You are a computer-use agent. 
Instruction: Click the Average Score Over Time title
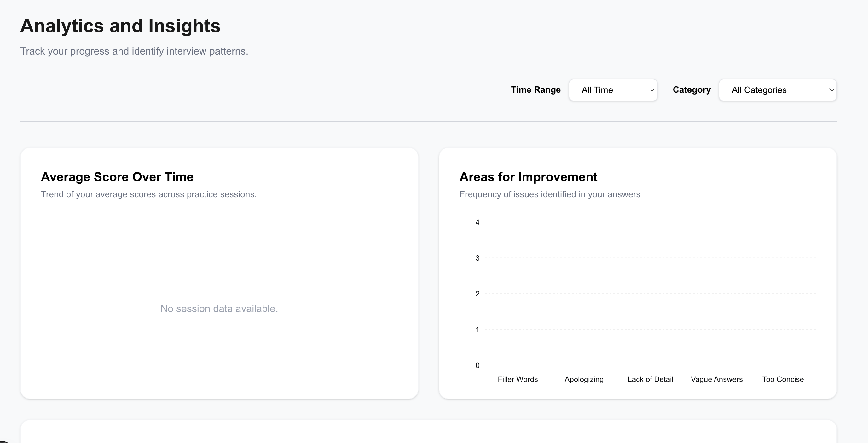[x=117, y=177]
